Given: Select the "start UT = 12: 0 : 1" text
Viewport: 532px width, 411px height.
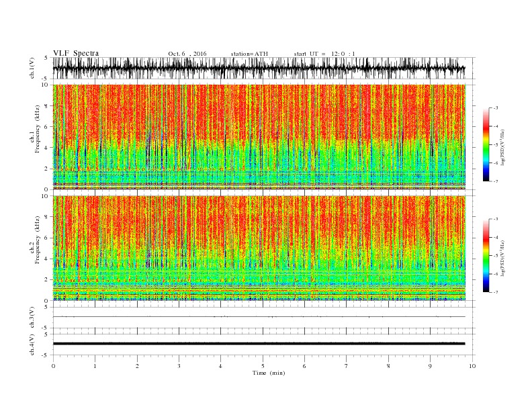Looking at the screenshot, I should click(x=324, y=54).
